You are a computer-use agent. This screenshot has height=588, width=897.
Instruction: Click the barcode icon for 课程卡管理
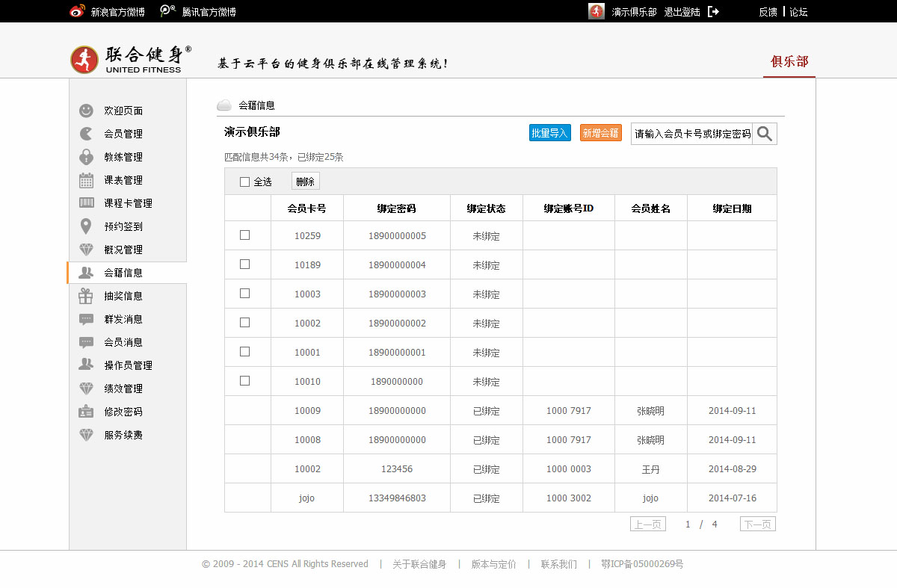pos(87,203)
